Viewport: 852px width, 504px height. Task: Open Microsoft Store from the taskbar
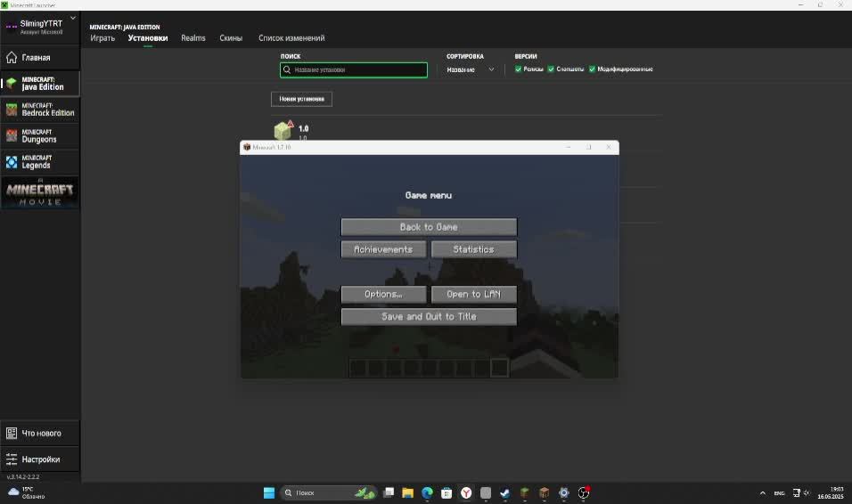446,492
